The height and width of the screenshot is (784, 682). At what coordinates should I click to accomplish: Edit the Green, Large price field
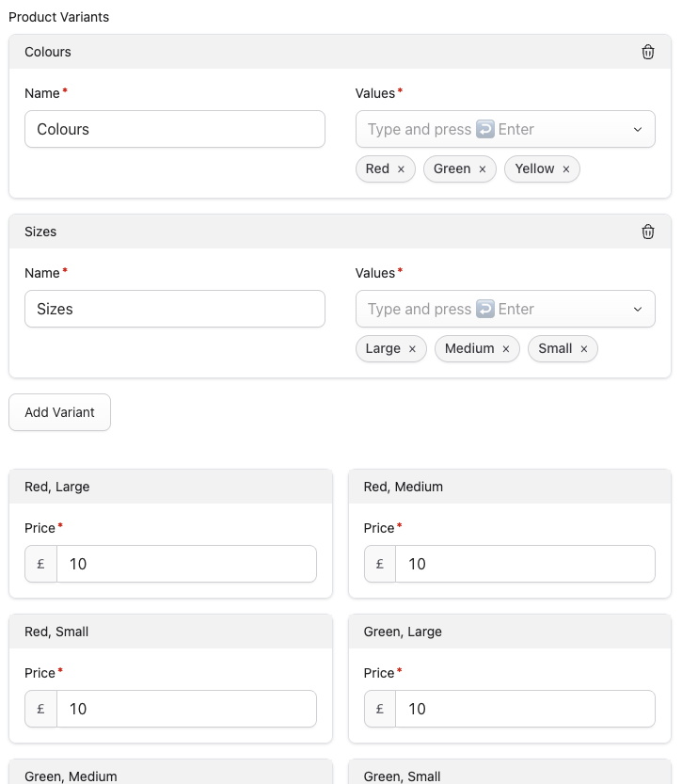525,709
